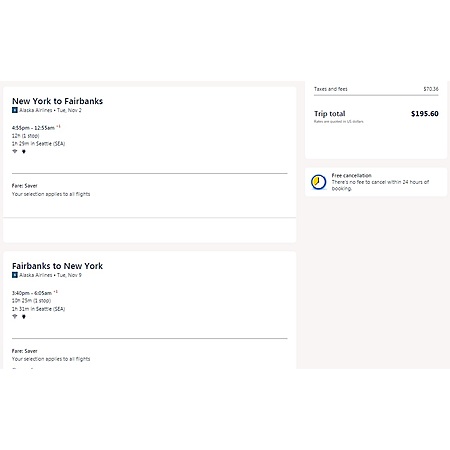Click the +1 day indicator next to 6:05am
This screenshot has height=450, width=450.
(56, 292)
